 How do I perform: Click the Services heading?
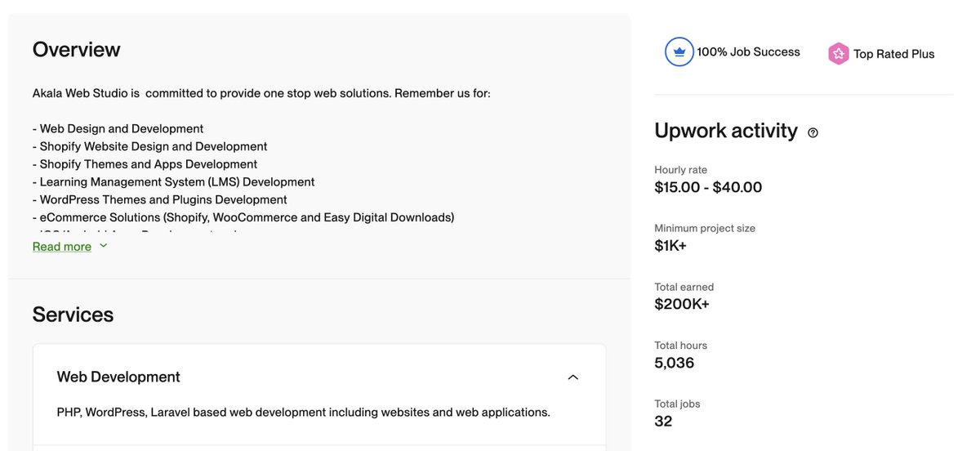coord(73,315)
